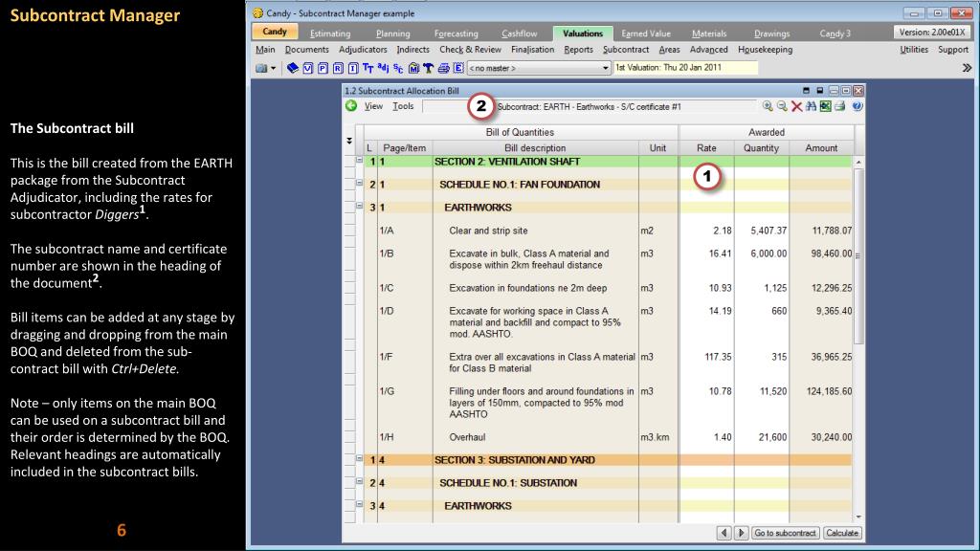Switch to the Materials tab
Viewport: 980px width, 551px height.
(709, 33)
